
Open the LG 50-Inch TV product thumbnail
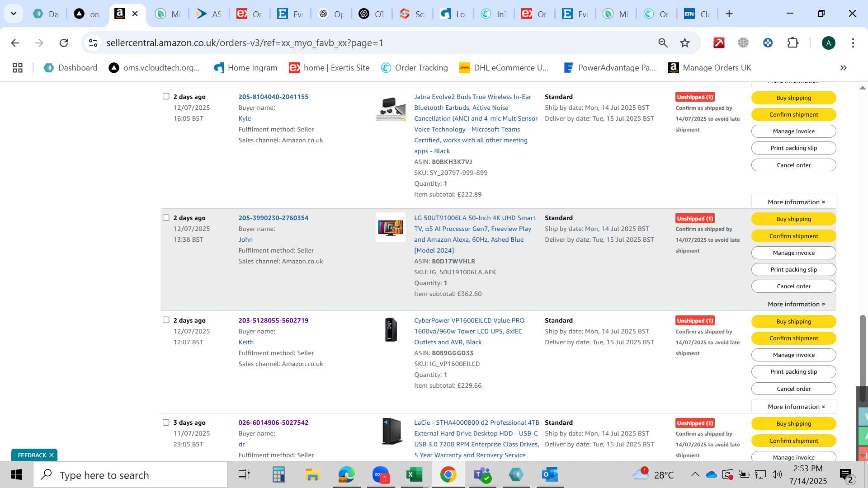pyautogui.click(x=390, y=227)
